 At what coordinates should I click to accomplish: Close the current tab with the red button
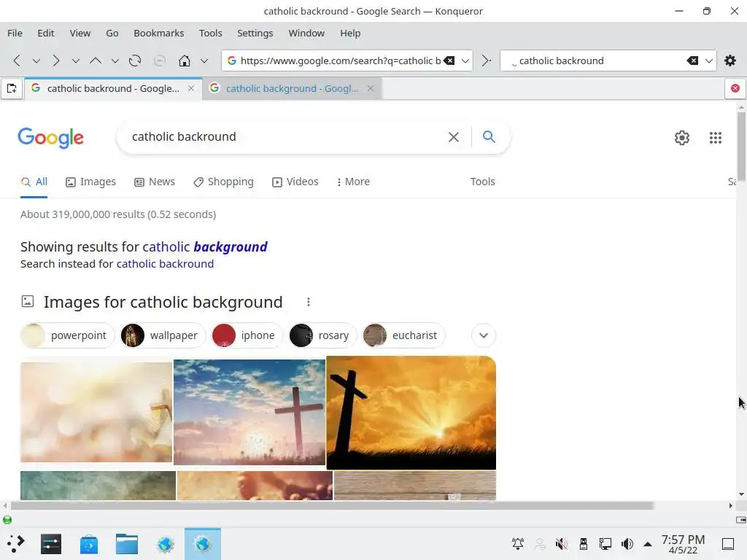click(x=735, y=88)
